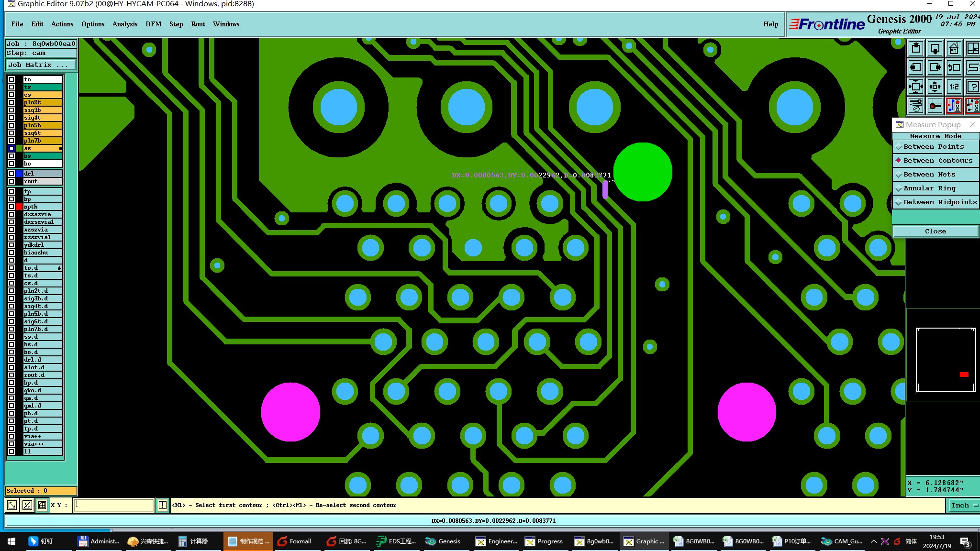Image resolution: width=980 pixels, height=551 pixels.
Task: Click the exclamation mark icon beside XY field
Action: (163, 505)
